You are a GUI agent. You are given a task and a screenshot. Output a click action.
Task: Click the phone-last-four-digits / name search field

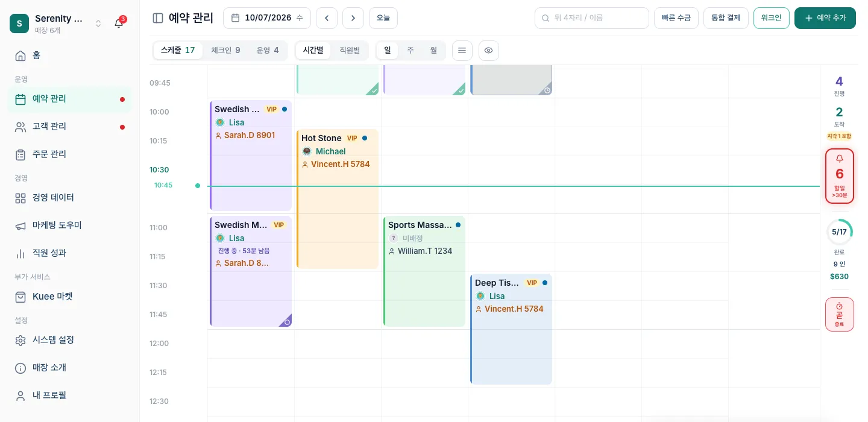click(592, 18)
